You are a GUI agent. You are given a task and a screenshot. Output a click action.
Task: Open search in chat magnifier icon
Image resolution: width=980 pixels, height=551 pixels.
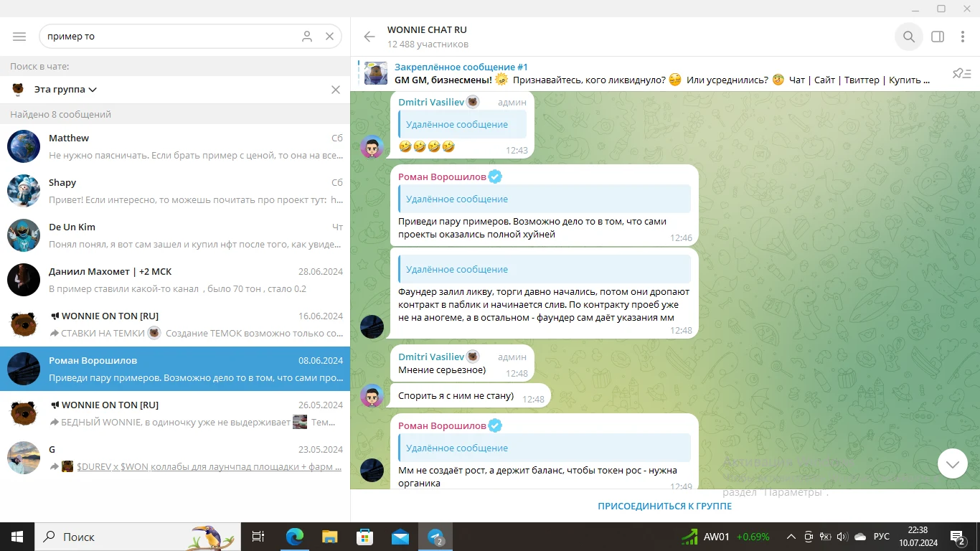(909, 37)
